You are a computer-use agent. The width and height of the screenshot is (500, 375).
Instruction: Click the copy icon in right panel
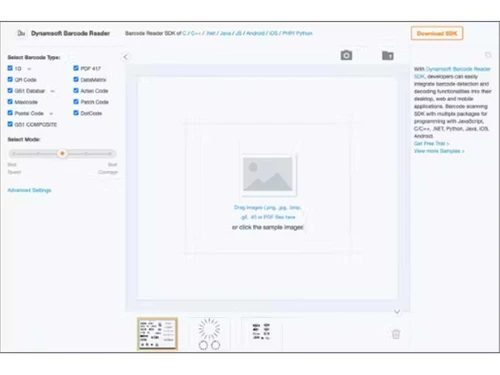(x=488, y=55)
